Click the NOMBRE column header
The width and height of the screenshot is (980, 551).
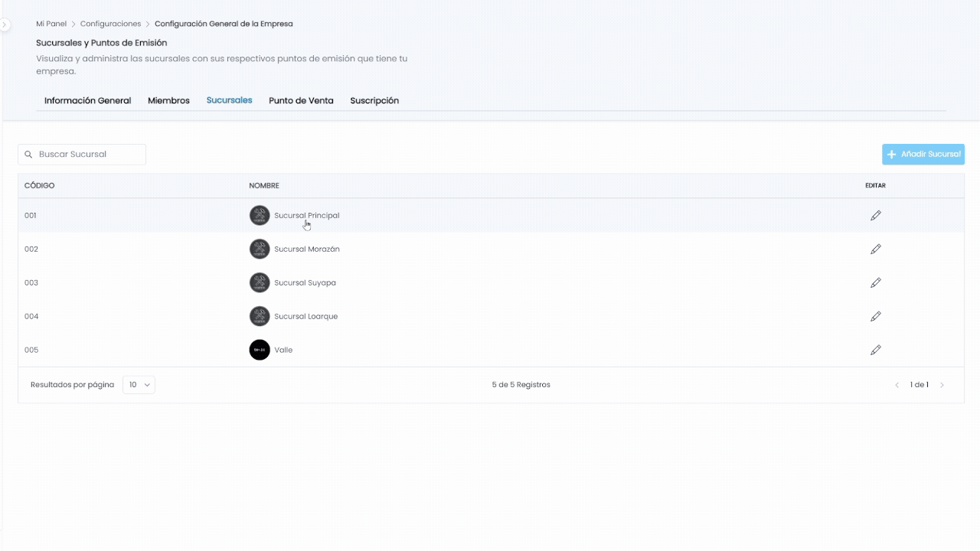pos(264,186)
